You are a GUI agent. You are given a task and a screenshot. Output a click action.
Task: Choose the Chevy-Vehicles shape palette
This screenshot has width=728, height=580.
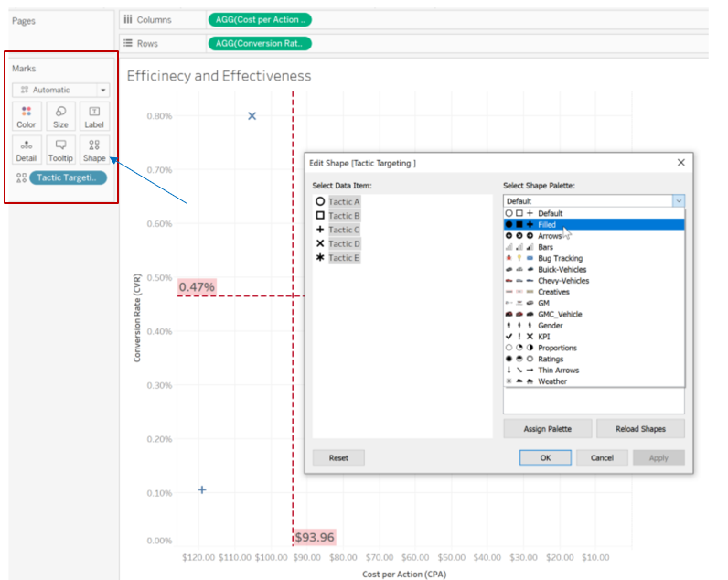[594, 281]
